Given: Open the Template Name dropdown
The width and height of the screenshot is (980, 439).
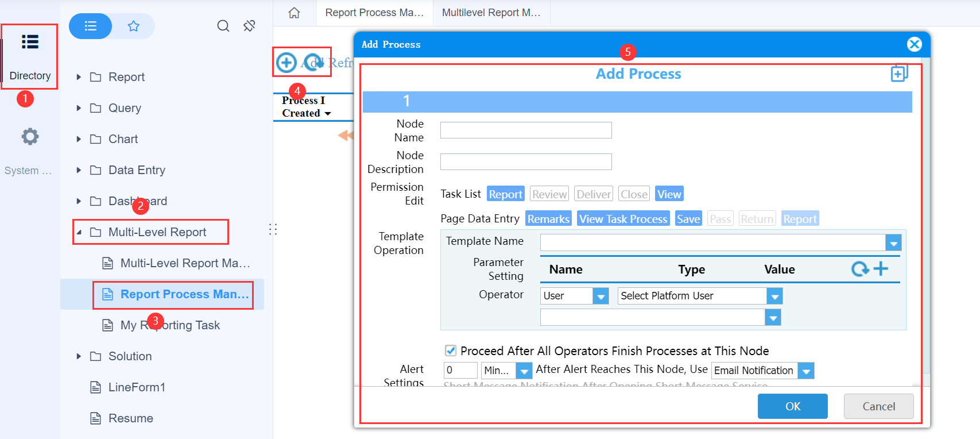Looking at the screenshot, I should point(893,242).
